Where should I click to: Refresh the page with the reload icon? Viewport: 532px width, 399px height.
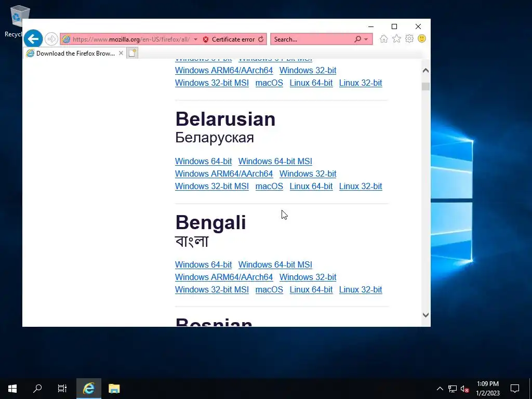coord(261,39)
